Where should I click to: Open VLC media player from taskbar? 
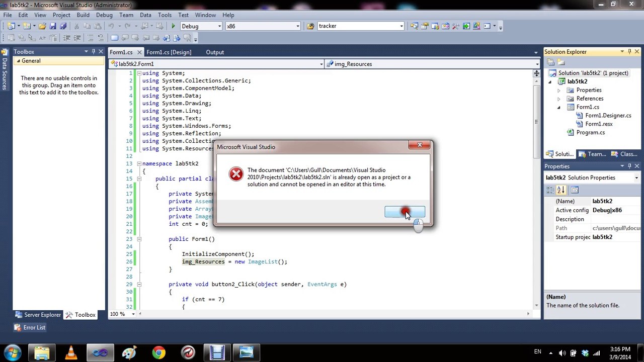71,352
